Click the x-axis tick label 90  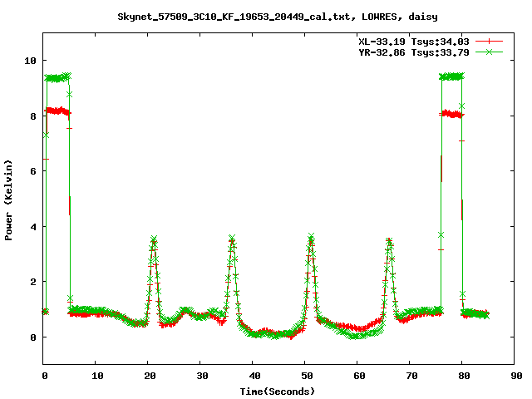516,376
